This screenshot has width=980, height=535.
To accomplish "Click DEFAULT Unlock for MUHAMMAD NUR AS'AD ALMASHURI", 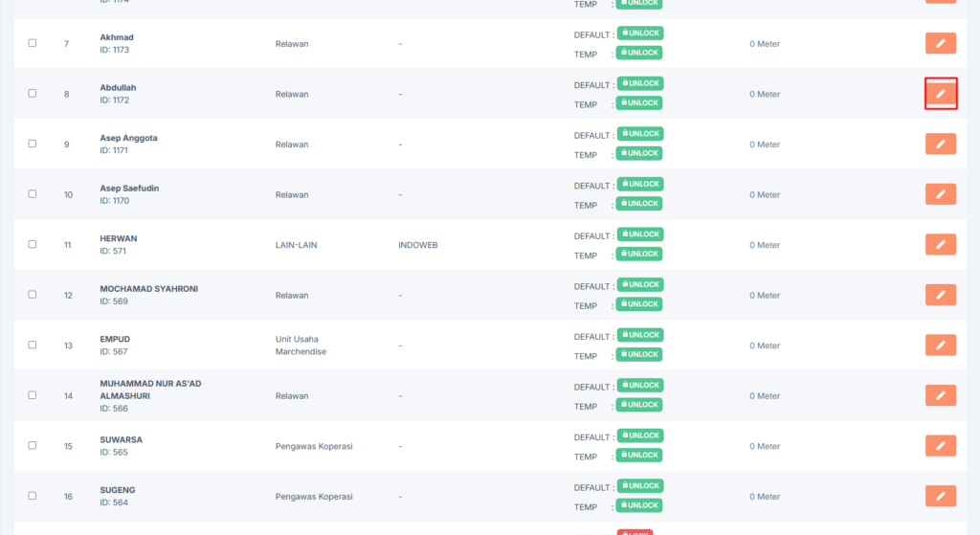I will [x=639, y=385].
